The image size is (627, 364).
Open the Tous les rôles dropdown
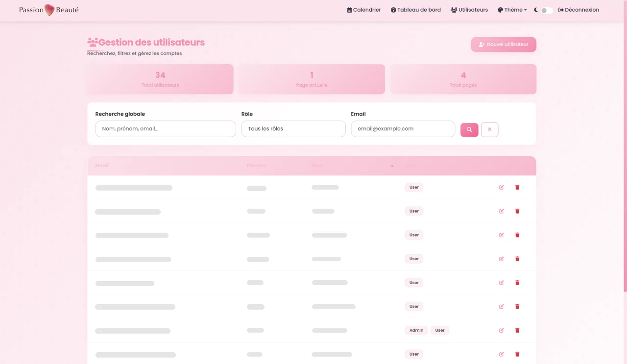(x=293, y=129)
